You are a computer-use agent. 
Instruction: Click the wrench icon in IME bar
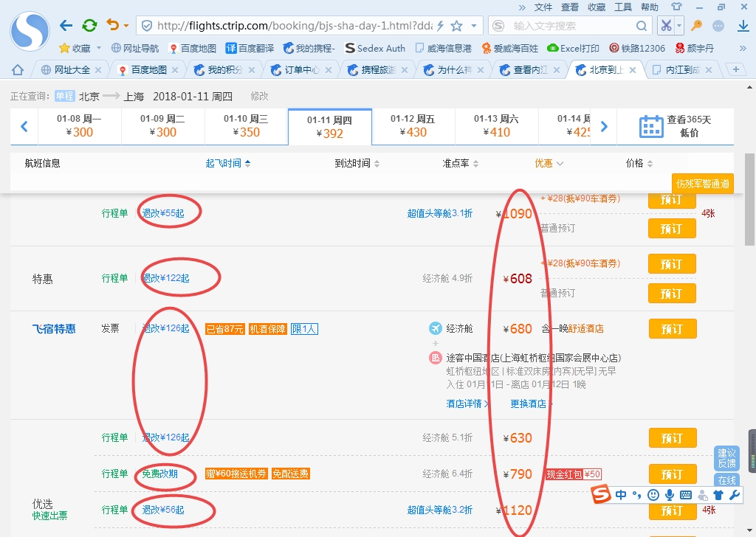click(735, 495)
